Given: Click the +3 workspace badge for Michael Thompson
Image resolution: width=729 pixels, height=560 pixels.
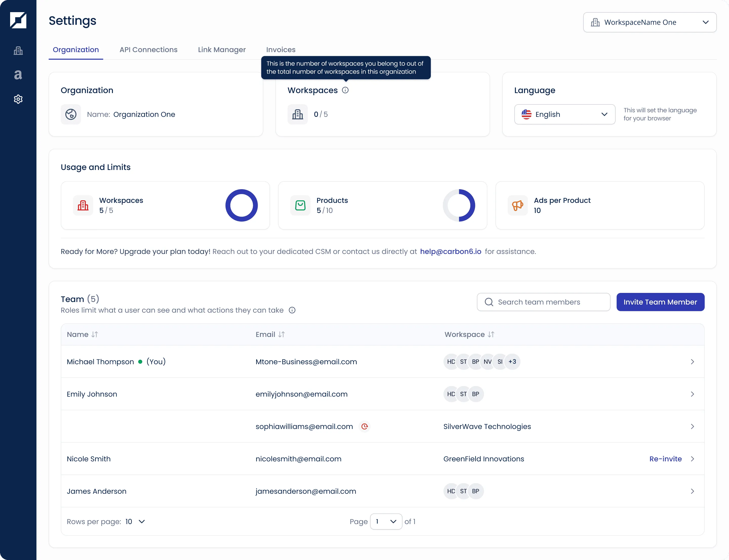Looking at the screenshot, I should (x=512, y=362).
